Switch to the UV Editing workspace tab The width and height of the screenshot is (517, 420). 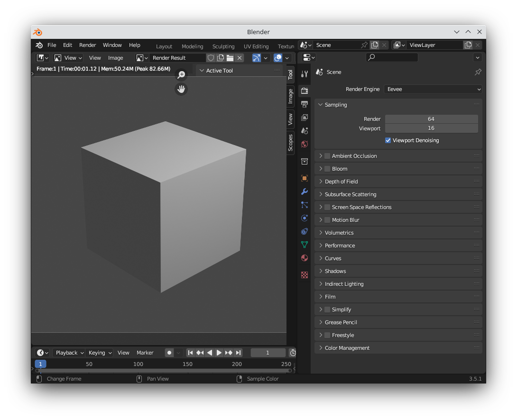[256, 46]
